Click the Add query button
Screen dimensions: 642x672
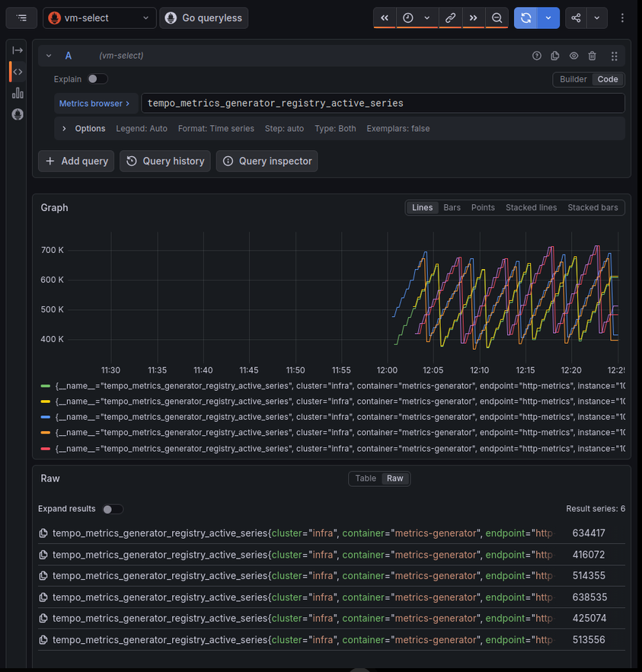tap(76, 162)
